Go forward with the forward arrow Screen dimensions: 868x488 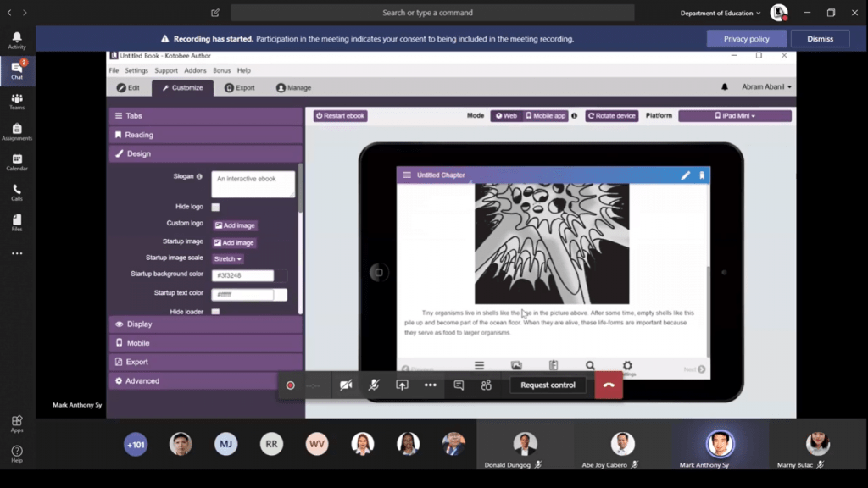click(x=25, y=12)
